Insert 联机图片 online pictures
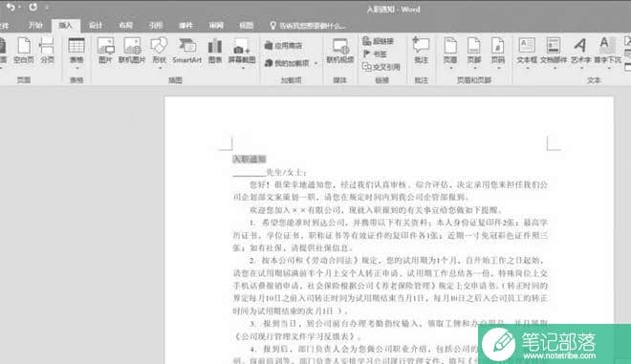Viewport: 631px width, 364px height. (x=132, y=51)
